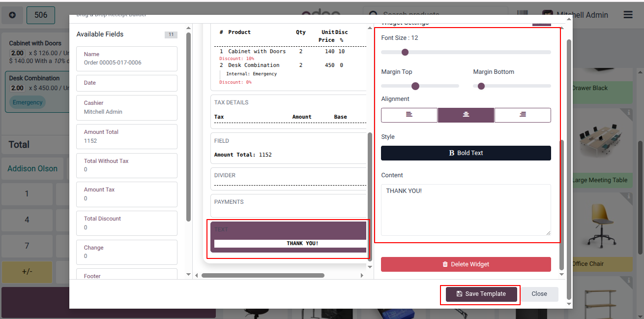Select Cabinet with Doors order line
The height and width of the screenshot is (319, 644).
(x=35, y=52)
